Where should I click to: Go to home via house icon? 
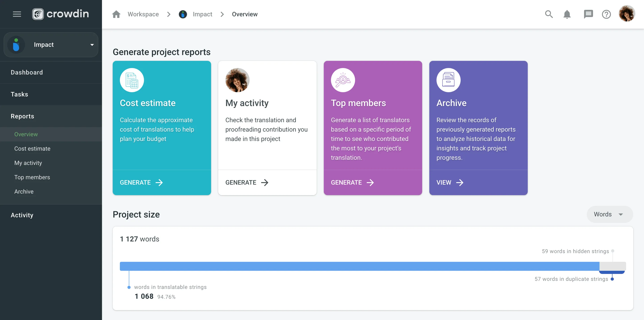(x=116, y=14)
